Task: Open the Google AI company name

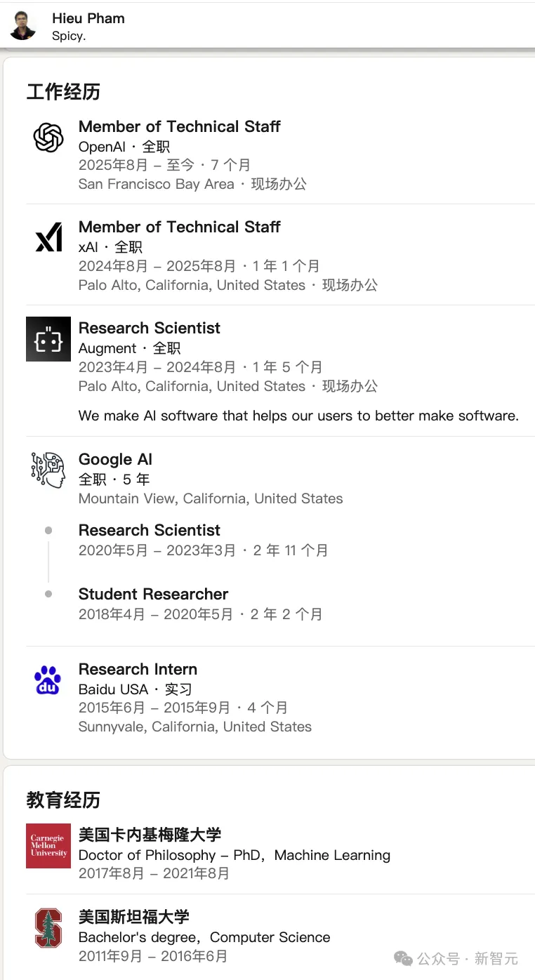Action: 115,459
